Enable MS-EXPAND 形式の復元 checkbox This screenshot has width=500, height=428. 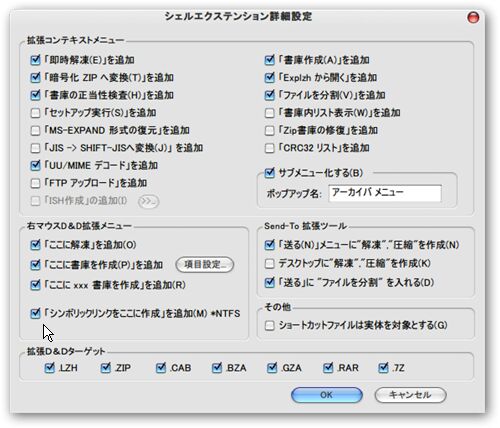35,130
